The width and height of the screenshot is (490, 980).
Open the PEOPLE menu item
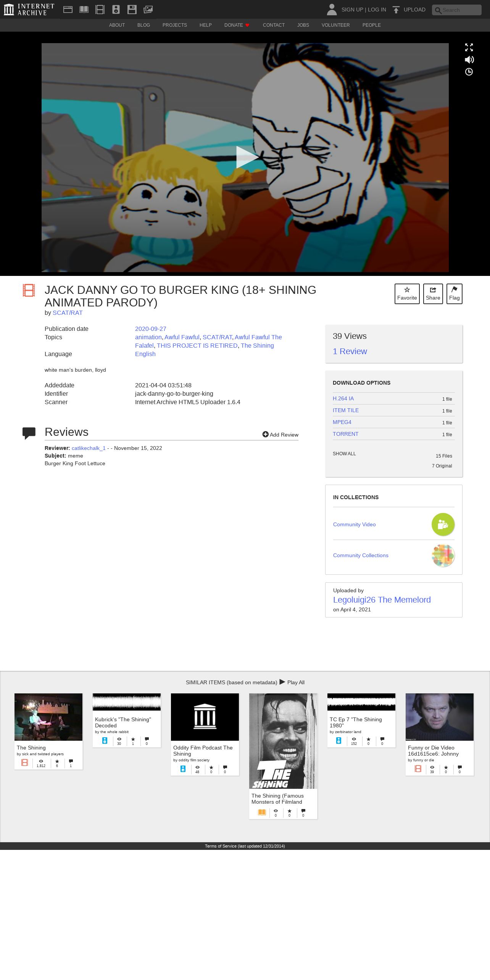[x=371, y=25]
